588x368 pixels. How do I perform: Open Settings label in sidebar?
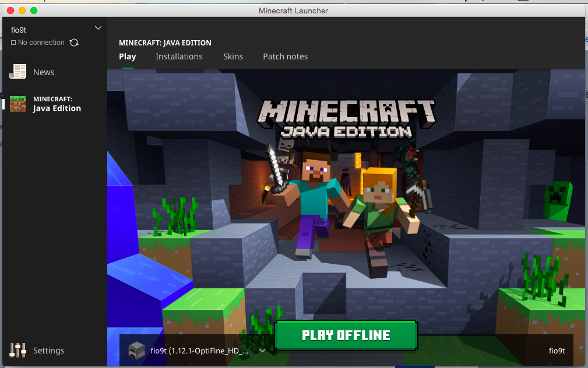tap(48, 351)
